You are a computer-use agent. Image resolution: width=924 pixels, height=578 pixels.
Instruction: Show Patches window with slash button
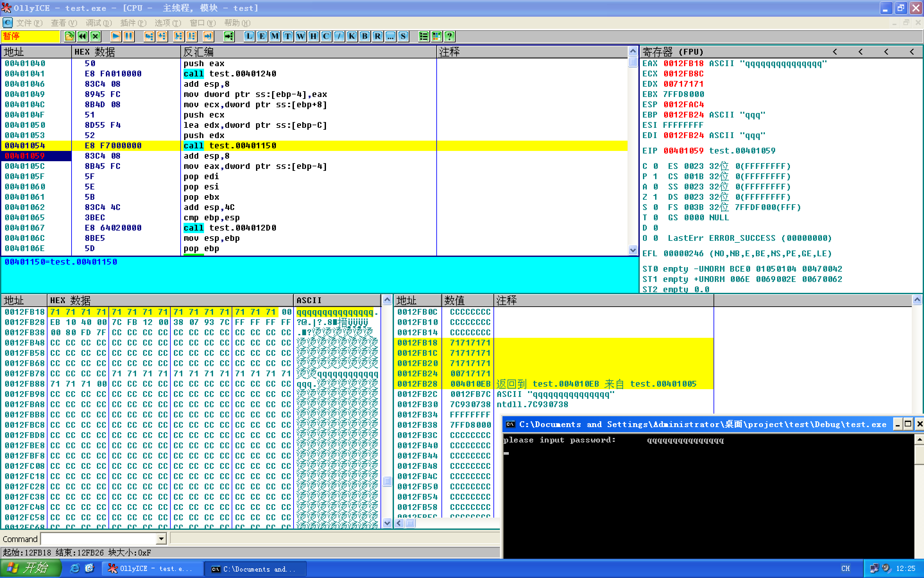coord(339,36)
